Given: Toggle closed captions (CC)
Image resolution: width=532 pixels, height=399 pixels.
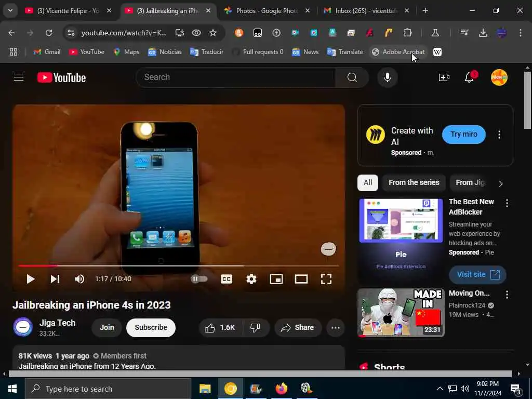Looking at the screenshot, I should coord(227,279).
